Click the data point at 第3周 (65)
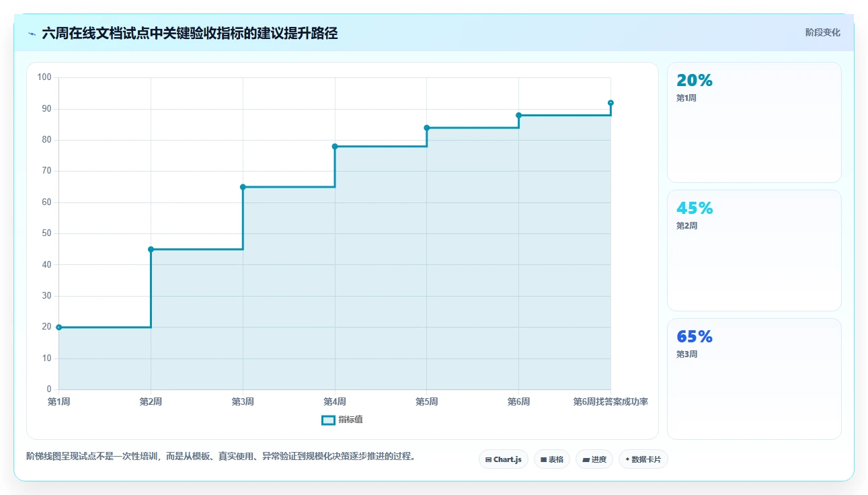 243,187
